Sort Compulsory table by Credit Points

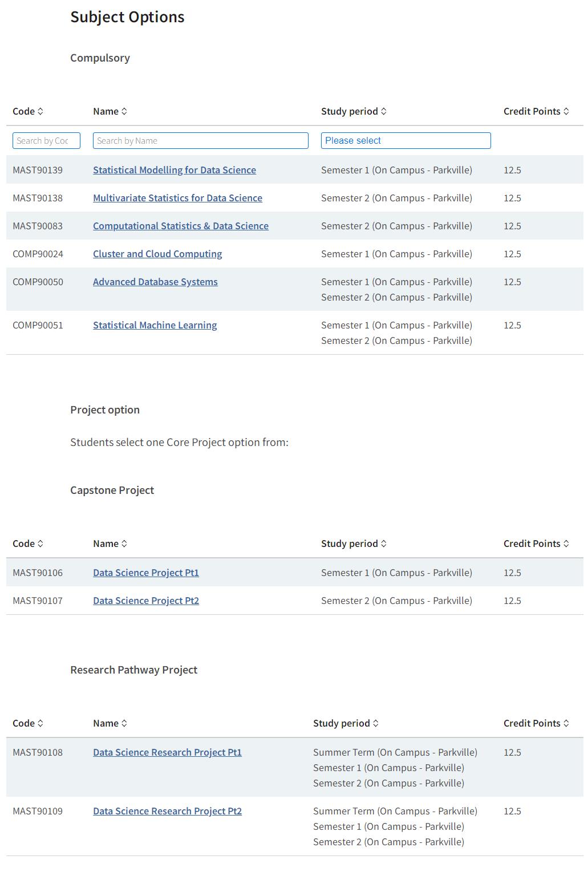pos(536,111)
